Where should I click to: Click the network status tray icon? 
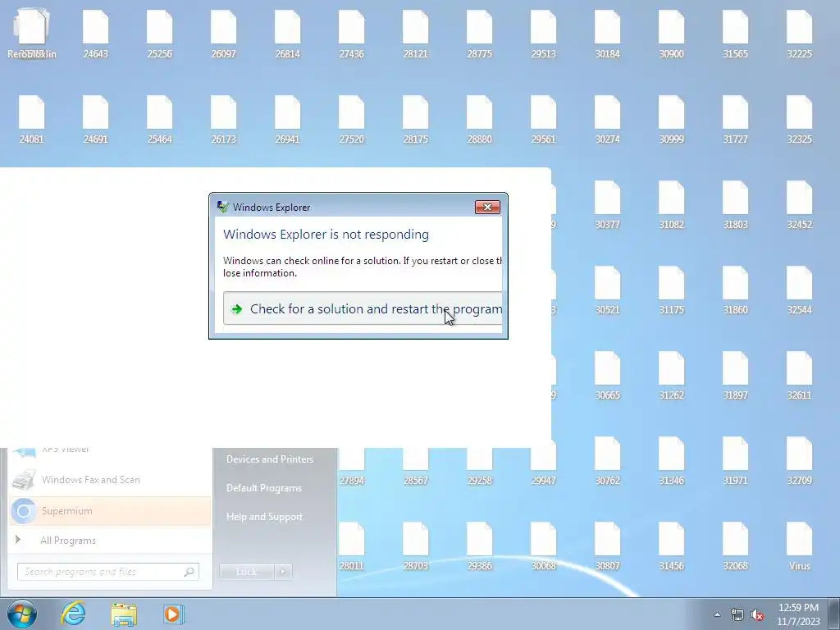point(737,614)
